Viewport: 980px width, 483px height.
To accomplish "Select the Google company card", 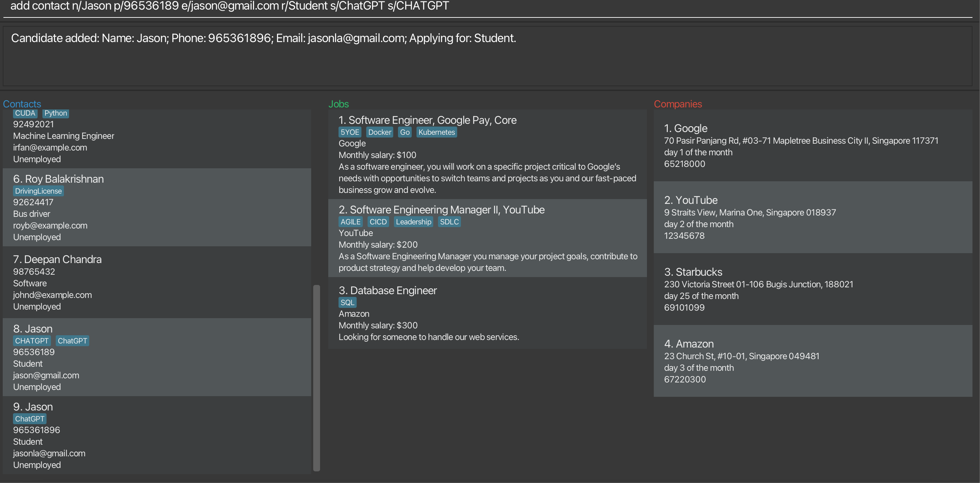I will pyautogui.click(x=812, y=146).
